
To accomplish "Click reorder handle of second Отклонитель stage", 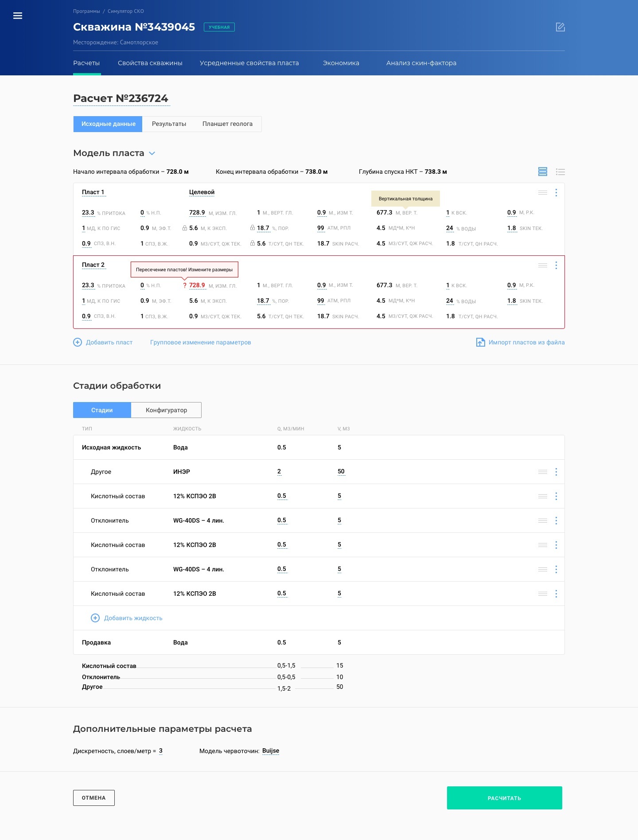I will click(x=543, y=569).
